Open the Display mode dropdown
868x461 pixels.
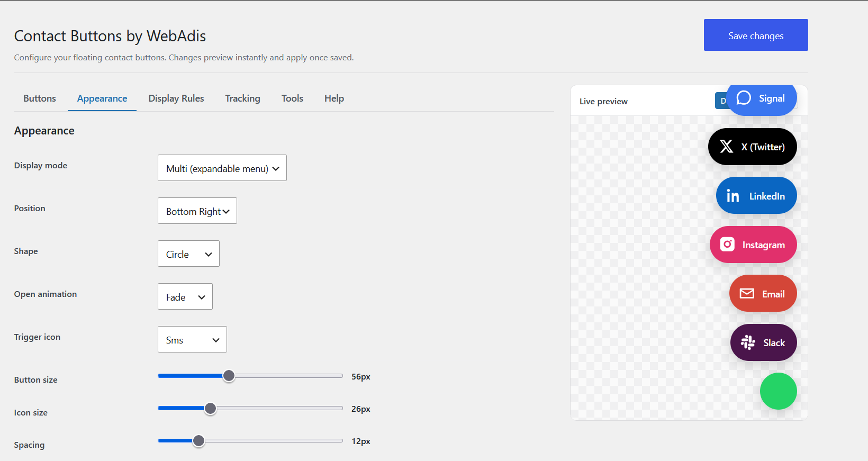[x=222, y=168]
